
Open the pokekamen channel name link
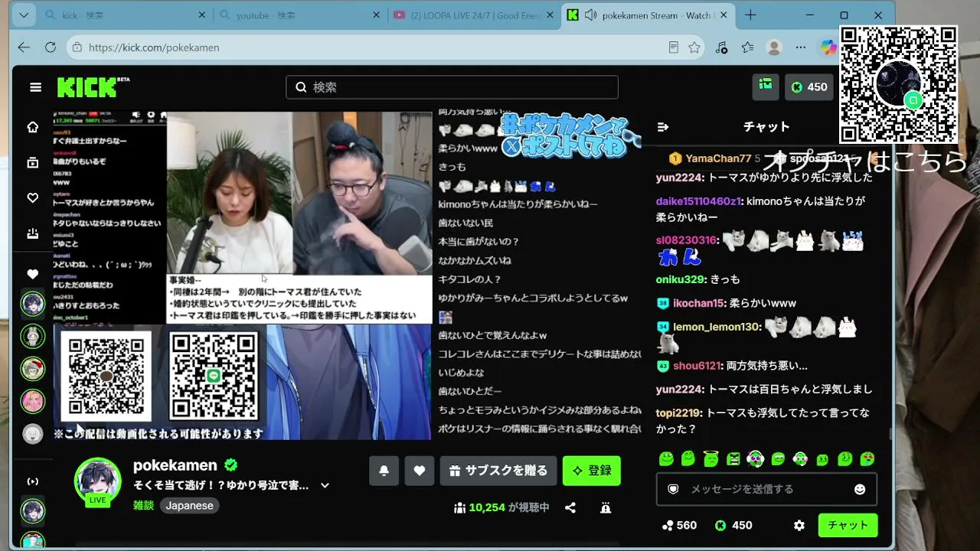pos(175,465)
